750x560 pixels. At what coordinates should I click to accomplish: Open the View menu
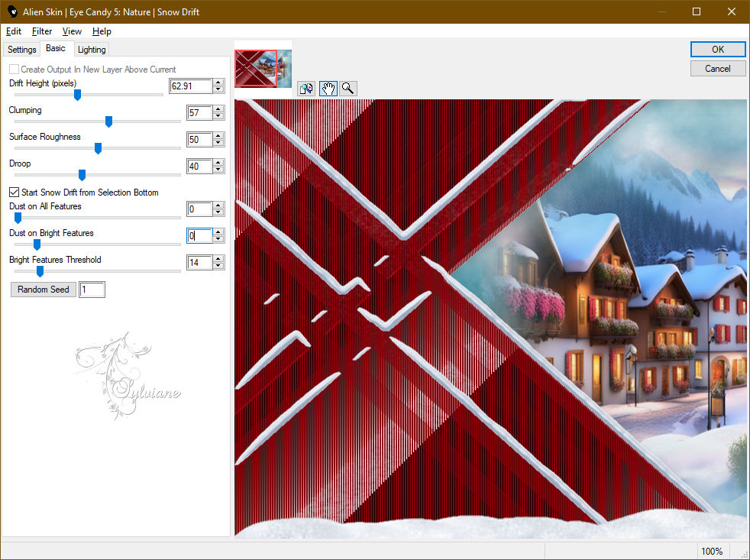coord(72,31)
